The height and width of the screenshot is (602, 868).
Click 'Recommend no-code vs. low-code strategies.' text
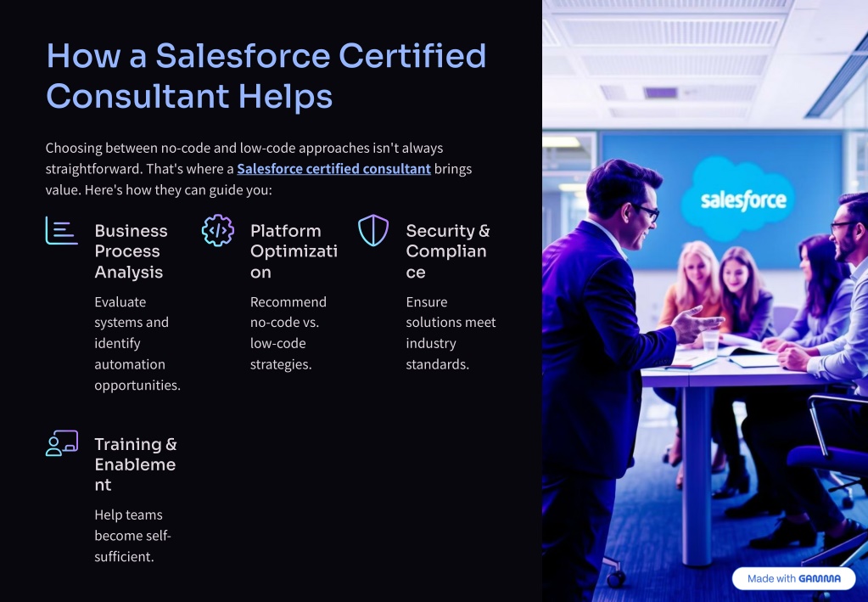[x=288, y=333]
